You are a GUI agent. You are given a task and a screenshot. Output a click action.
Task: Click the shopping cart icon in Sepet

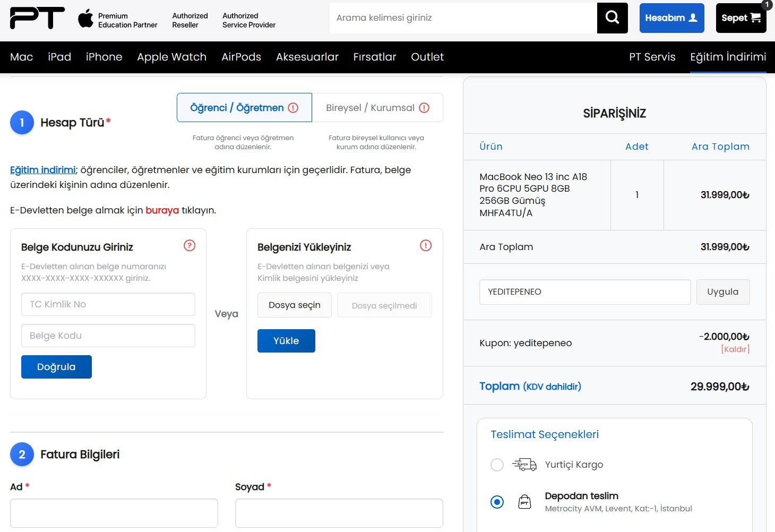click(756, 18)
